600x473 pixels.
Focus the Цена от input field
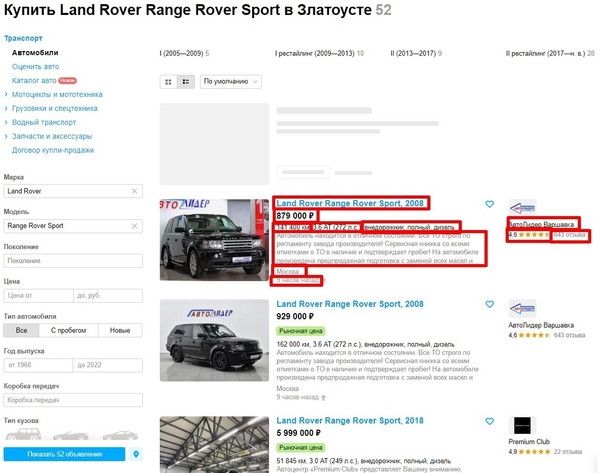point(38,295)
